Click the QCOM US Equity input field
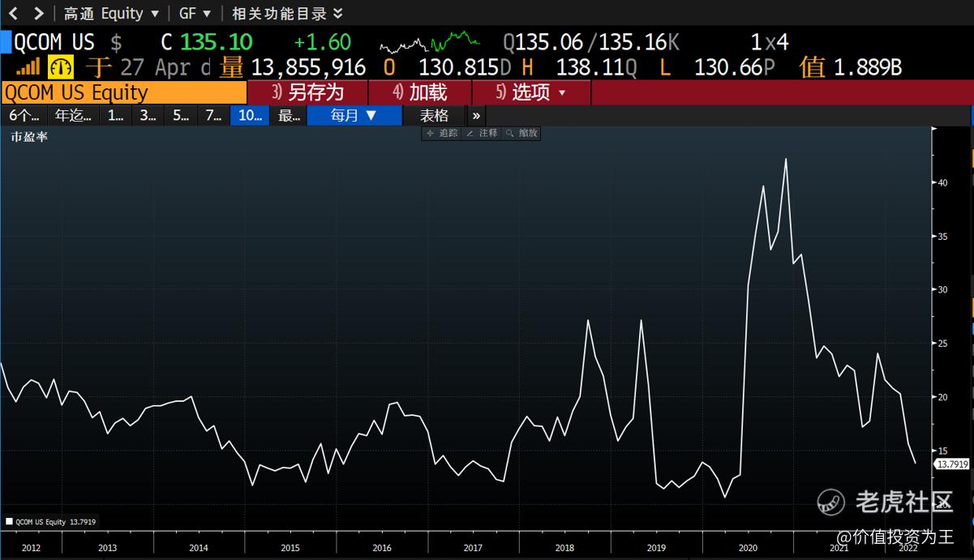974x560 pixels. tap(124, 92)
